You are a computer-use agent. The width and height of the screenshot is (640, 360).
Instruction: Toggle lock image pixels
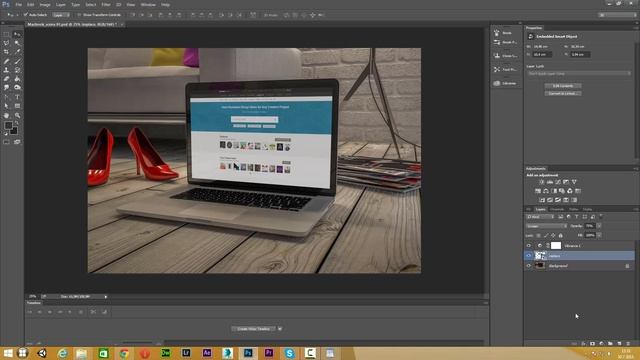(x=546, y=236)
